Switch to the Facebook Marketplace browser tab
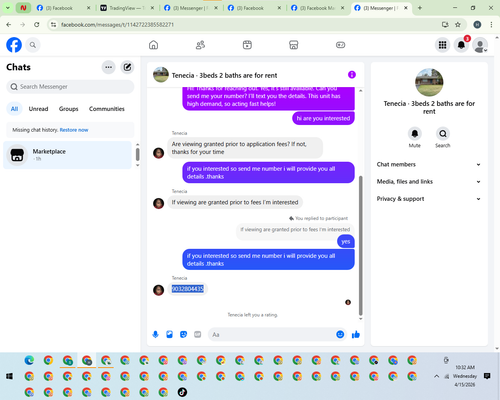 click(x=317, y=8)
